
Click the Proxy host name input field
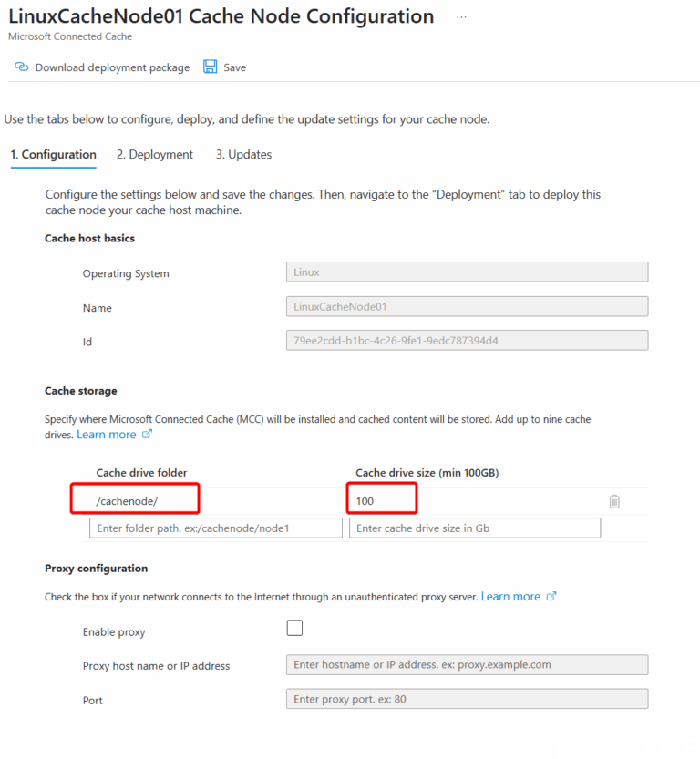tap(467, 664)
